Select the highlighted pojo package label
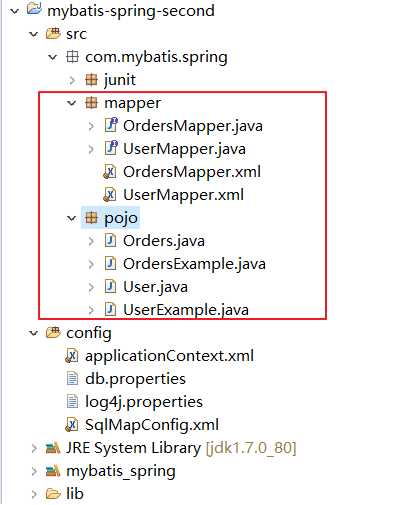Image resolution: width=393 pixels, height=505 pixels. pos(121,219)
